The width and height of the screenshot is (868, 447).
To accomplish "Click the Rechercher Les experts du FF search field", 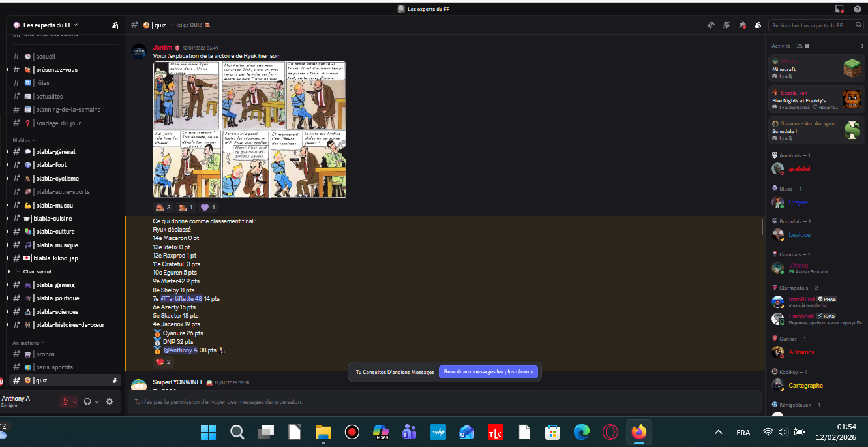I will click(x=809, y=25).
